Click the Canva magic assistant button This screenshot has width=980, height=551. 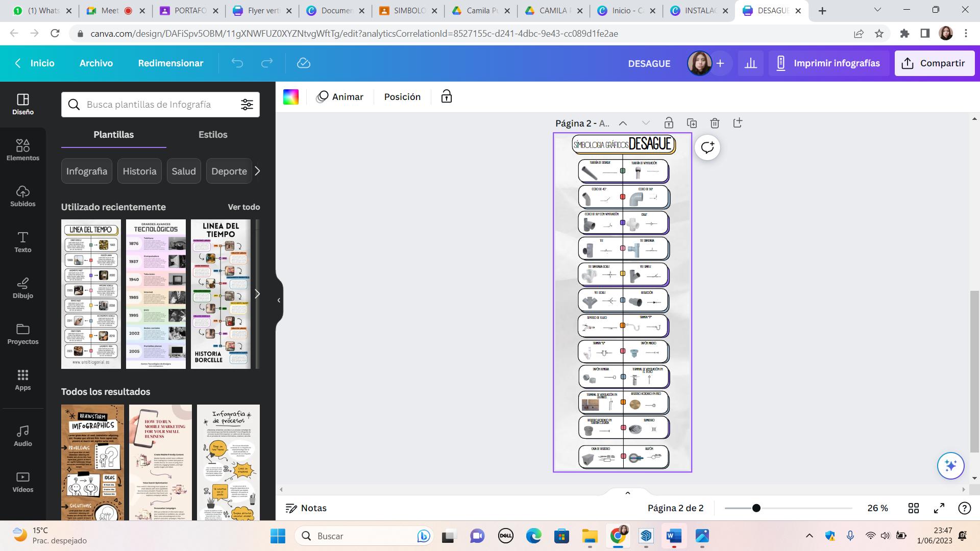(950, 465)
